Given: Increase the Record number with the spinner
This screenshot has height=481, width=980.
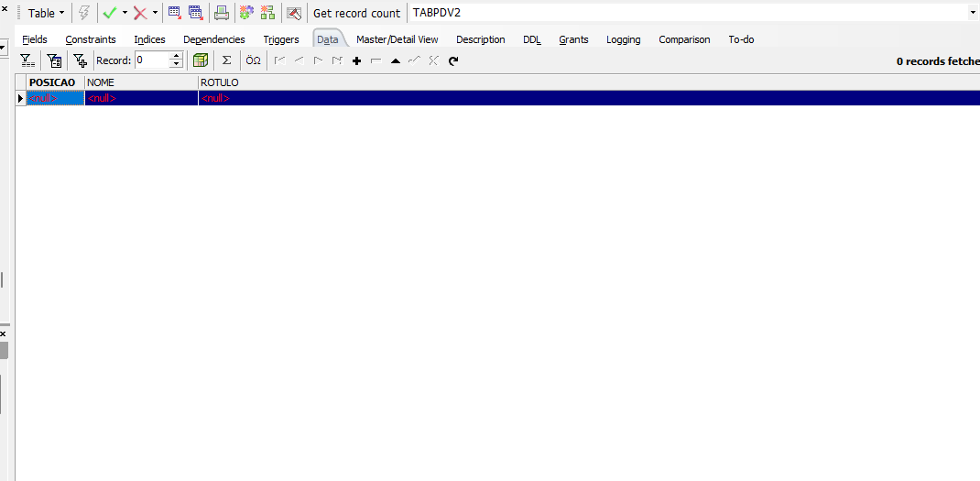Looking at the screenshot, I should tap(176, 56).
